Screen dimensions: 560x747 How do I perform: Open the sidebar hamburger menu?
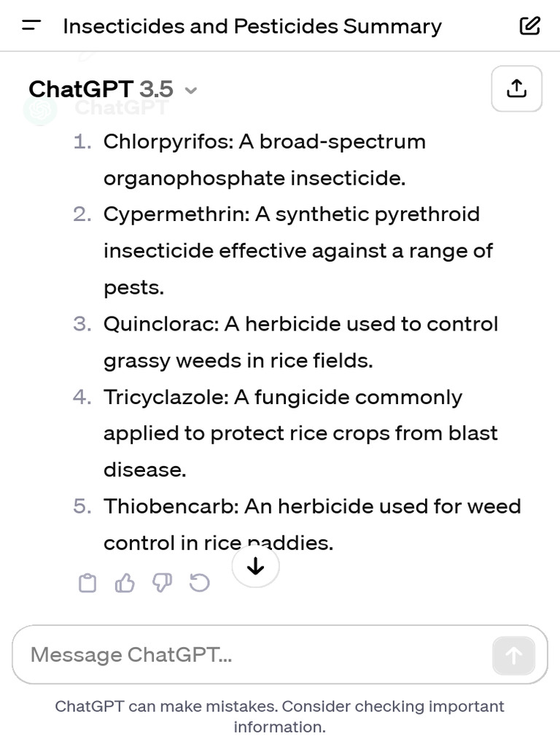(31, 26)
